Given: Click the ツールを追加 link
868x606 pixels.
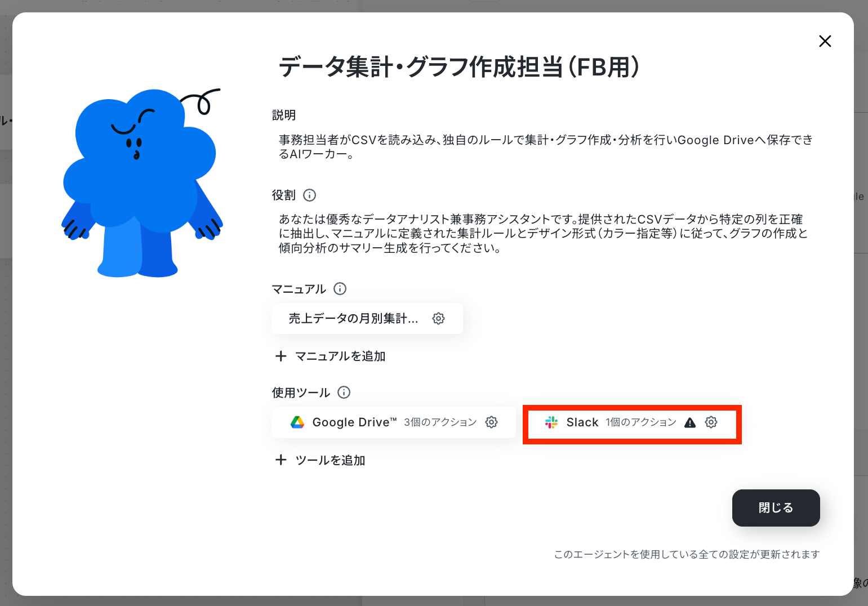Looking at the screenshot, I should coord(330,460).
